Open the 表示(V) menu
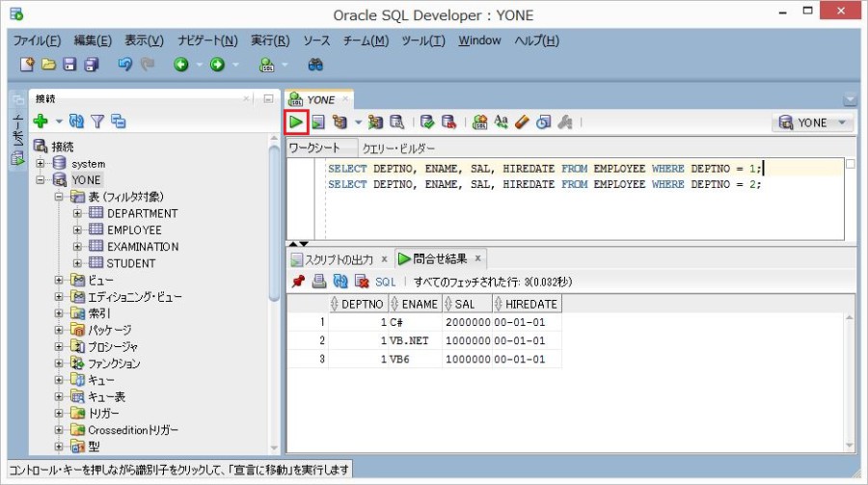This screenshot has height=485, width=868. (x=144, y=40)
